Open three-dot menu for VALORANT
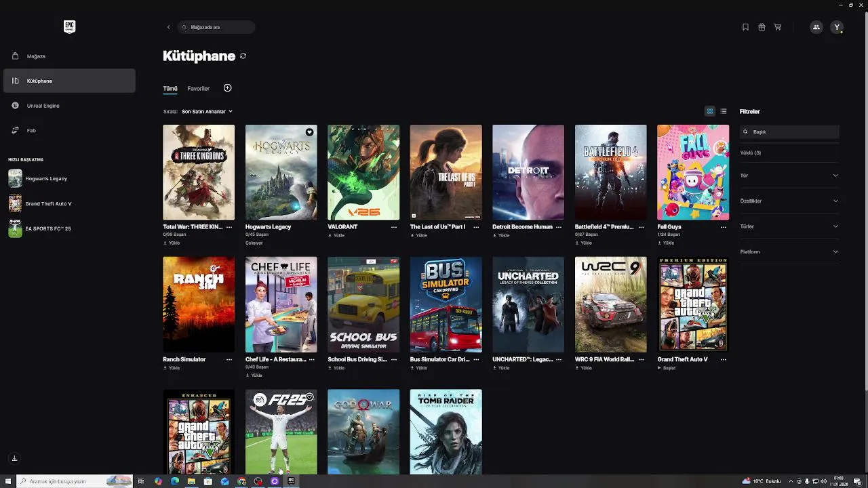868x488 pixels. point(393,227)
